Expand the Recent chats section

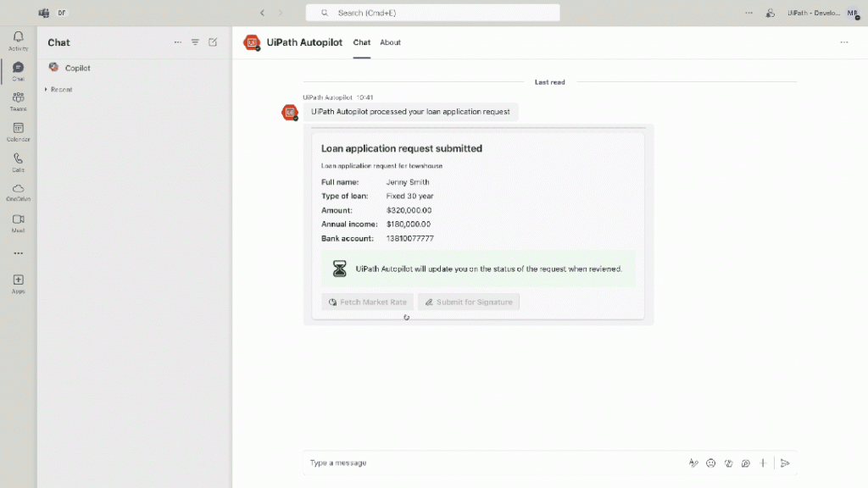59,89
